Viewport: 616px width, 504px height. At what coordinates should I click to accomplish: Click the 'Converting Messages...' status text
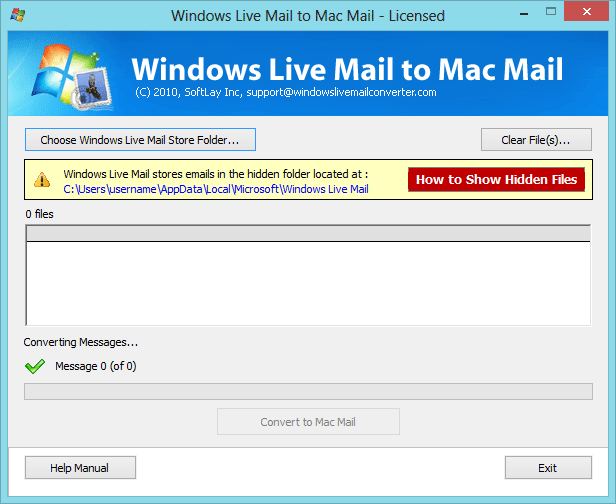coord(81,342)
